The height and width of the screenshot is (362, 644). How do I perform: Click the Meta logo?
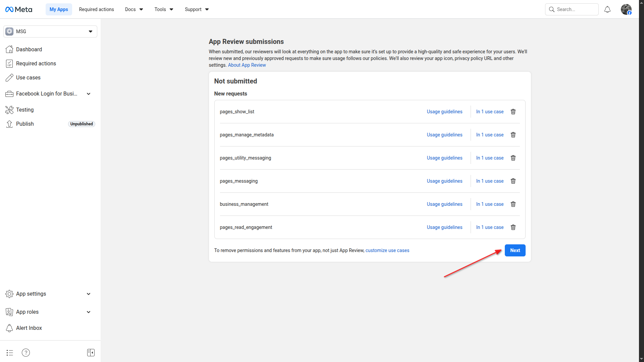(19, 9)
